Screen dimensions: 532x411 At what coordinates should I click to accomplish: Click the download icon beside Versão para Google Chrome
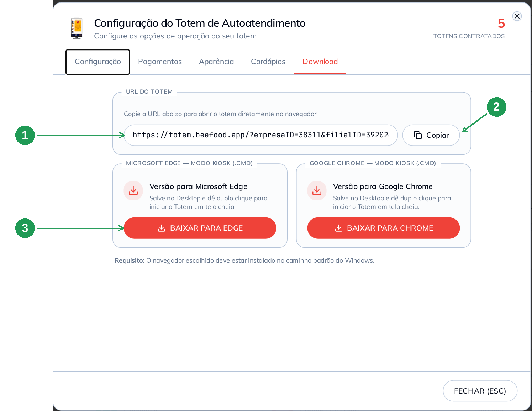click(x=317, y=191)
